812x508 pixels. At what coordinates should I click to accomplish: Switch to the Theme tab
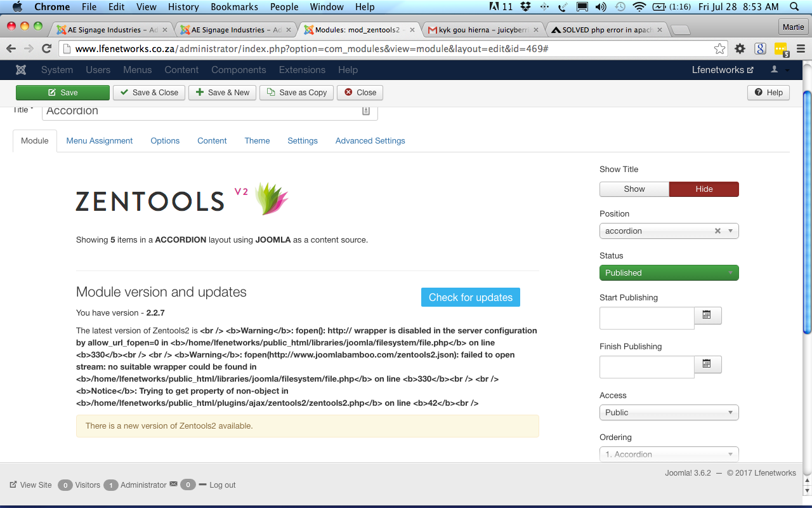257,141
